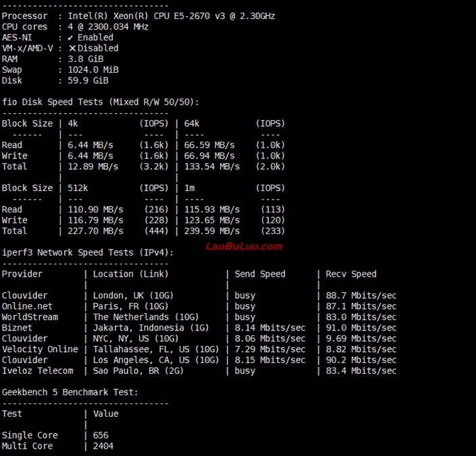Screen dimensions: 476x456
Task: Click the 64k total IOPS '(2.0k)'
Action: 270,167
